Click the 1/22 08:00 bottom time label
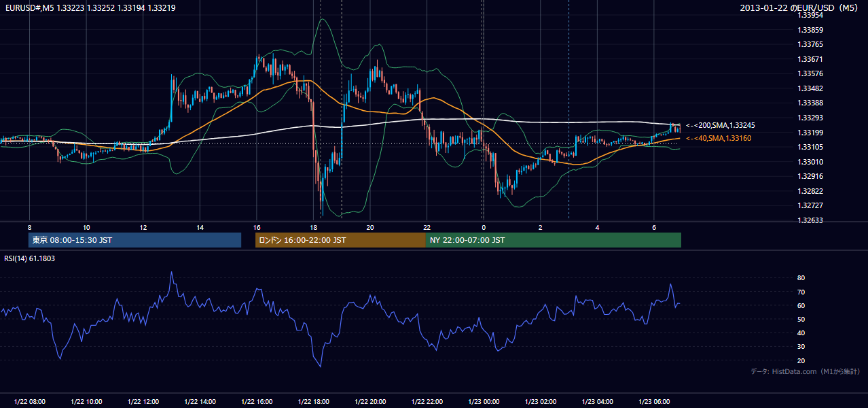Viewport: 868px width, 408px height. tap(29, 402)
